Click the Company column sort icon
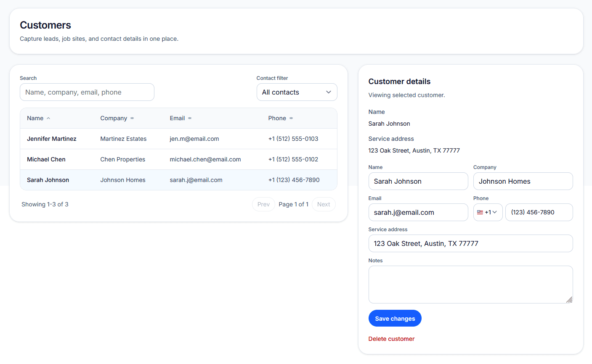 click(132, 119)
